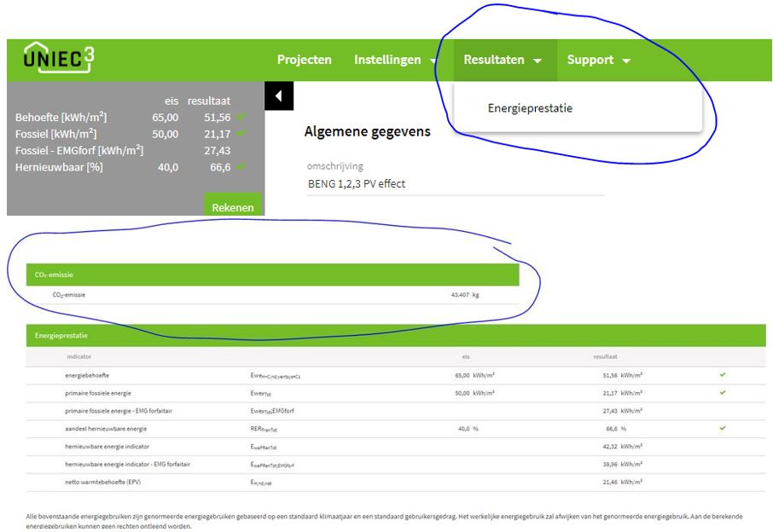The image size is (773, 532).
Task: Select the 38,96 kWh/m² result value
Action: (622, 464)
